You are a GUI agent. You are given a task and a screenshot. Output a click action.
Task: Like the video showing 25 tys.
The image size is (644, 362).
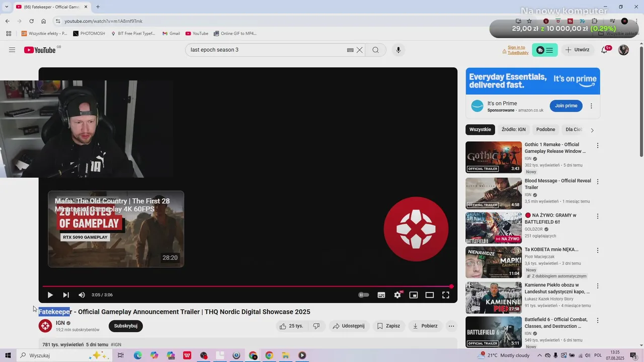pos(291,326)
